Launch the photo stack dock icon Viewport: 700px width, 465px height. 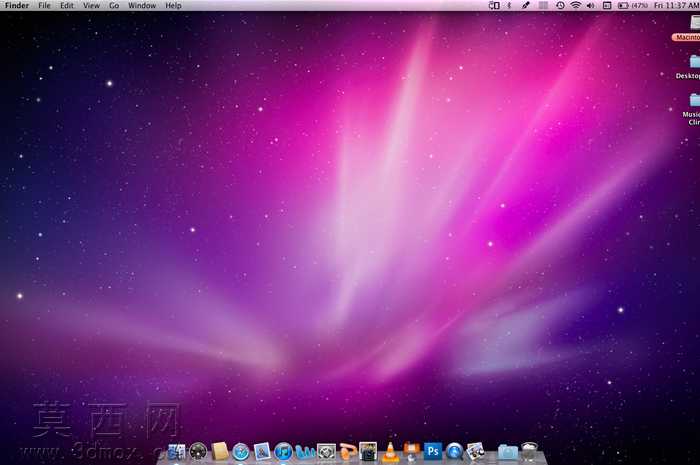[475, 452]
